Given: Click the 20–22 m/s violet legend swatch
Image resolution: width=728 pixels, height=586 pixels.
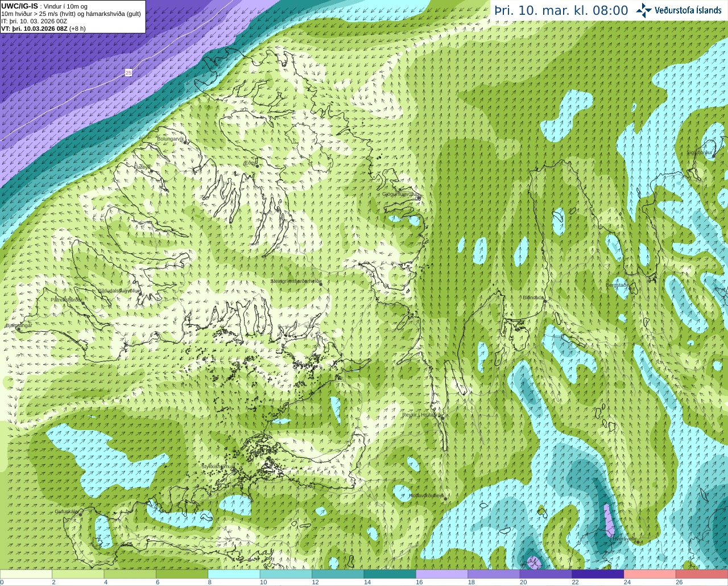Looking at the screenshot, I should (546, 574).
